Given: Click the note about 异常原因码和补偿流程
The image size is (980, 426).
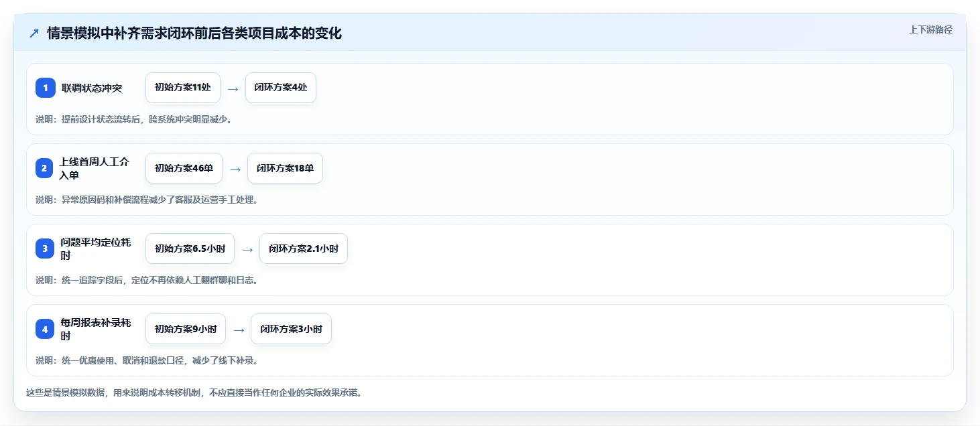Looking at the screenshot, I should [x=147, y=200].
